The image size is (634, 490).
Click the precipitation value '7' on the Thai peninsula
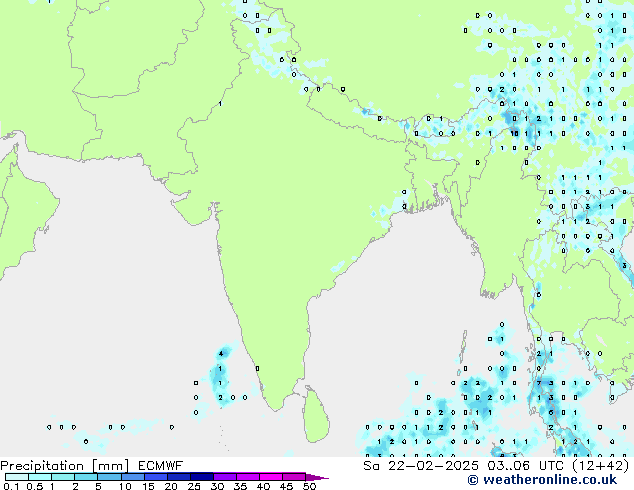539,383
